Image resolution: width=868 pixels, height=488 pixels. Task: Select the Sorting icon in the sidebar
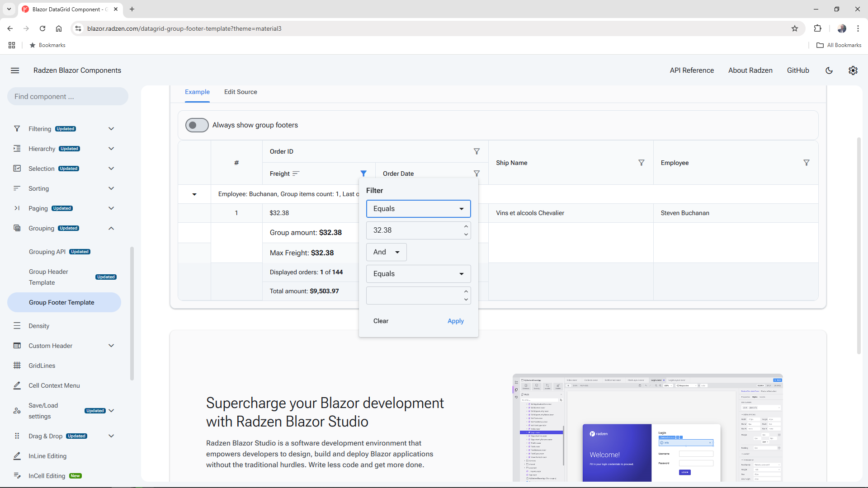click(x=17, y=188)
